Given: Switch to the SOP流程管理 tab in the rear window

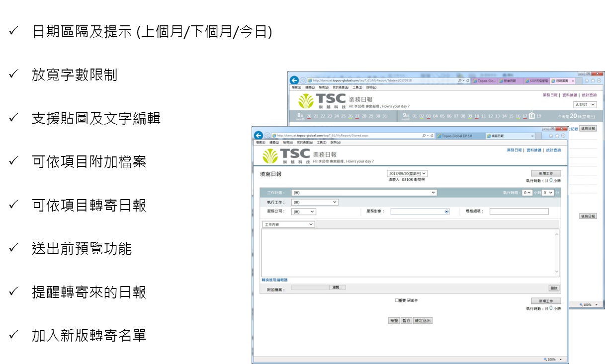Looking at the screenshot, I should [x=536, y=80].
